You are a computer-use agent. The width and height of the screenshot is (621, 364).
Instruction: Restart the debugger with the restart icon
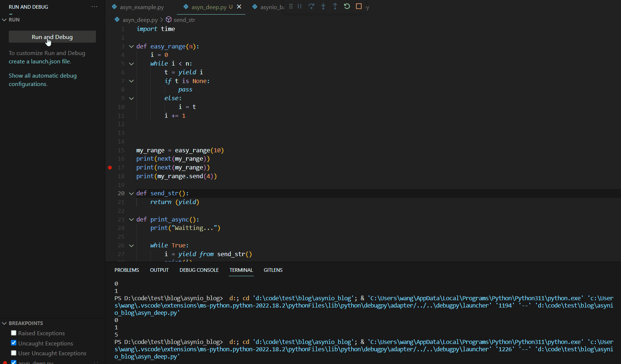pos(346,6)
